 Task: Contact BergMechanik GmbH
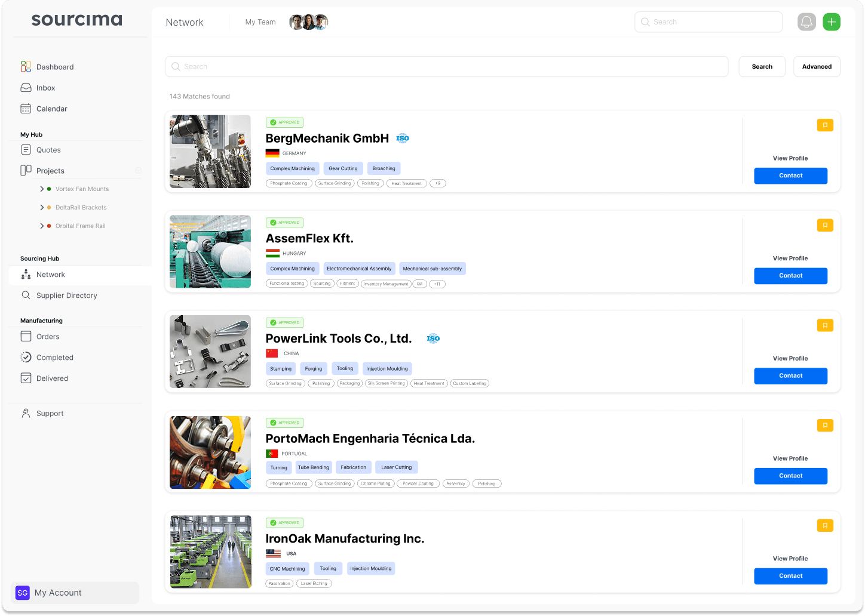(791, 175)
